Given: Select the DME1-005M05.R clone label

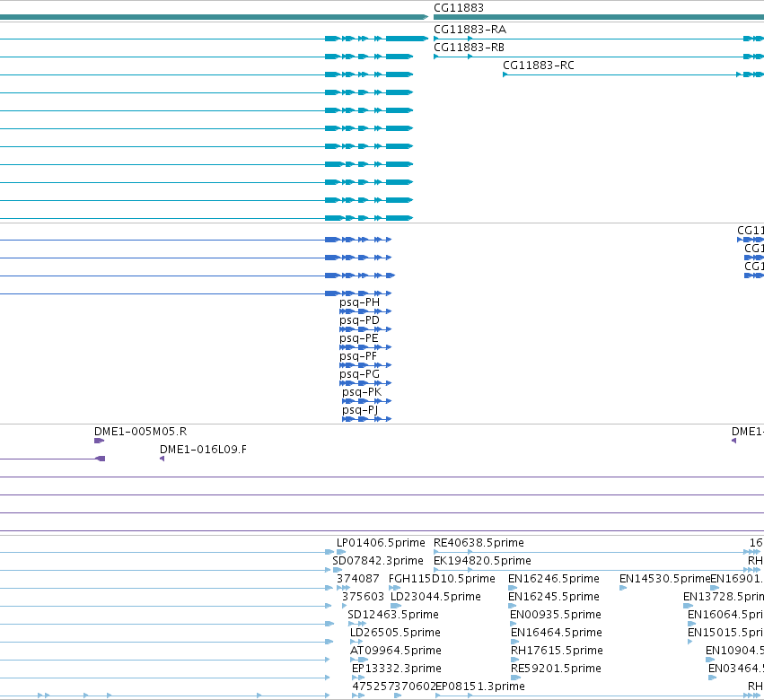Looking at the screenshot, I should click(x=140, y=432).
